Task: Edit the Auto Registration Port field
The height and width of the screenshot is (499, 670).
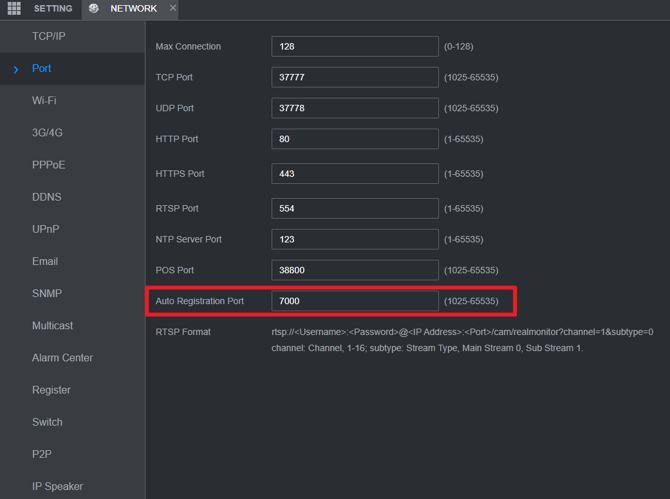Action: (x=354, y=301)
